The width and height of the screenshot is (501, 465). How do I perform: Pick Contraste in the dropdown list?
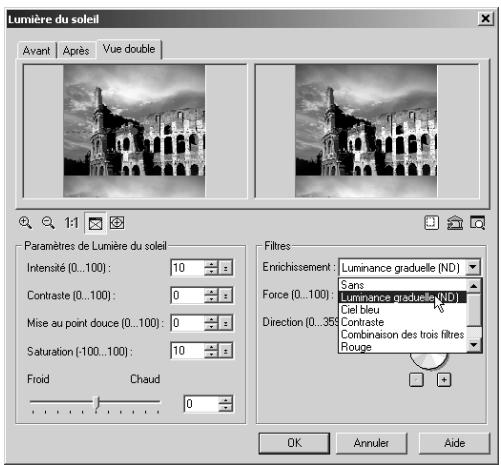tap(402, 322)
